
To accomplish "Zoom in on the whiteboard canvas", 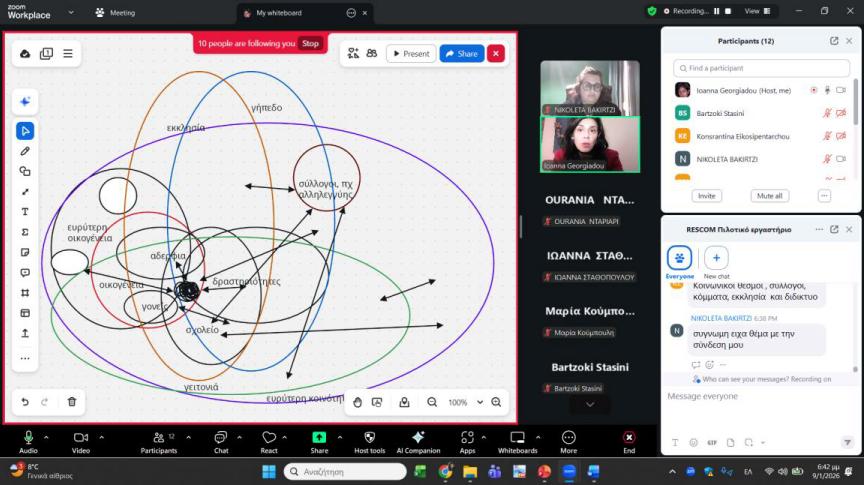I will [x=496, y=402].
